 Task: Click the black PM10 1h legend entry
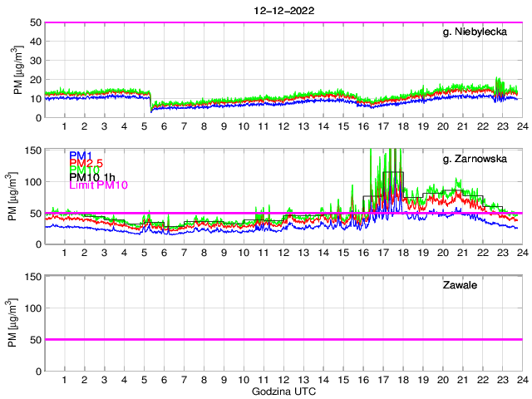coord(91,177)
